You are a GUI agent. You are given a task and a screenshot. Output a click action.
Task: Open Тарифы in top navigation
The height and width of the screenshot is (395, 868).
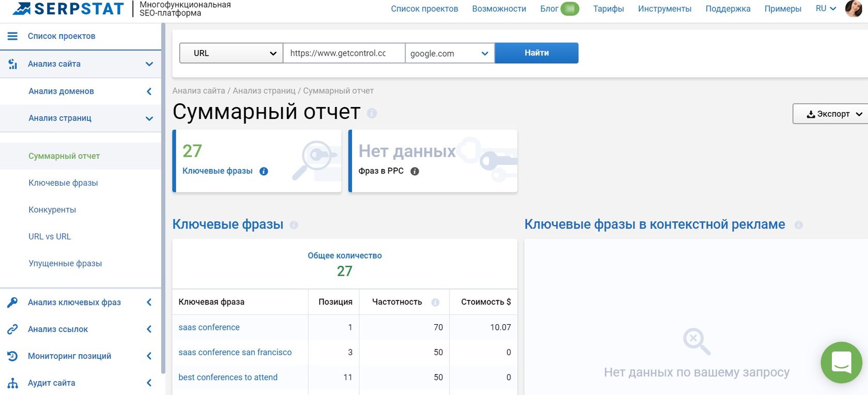609,9
